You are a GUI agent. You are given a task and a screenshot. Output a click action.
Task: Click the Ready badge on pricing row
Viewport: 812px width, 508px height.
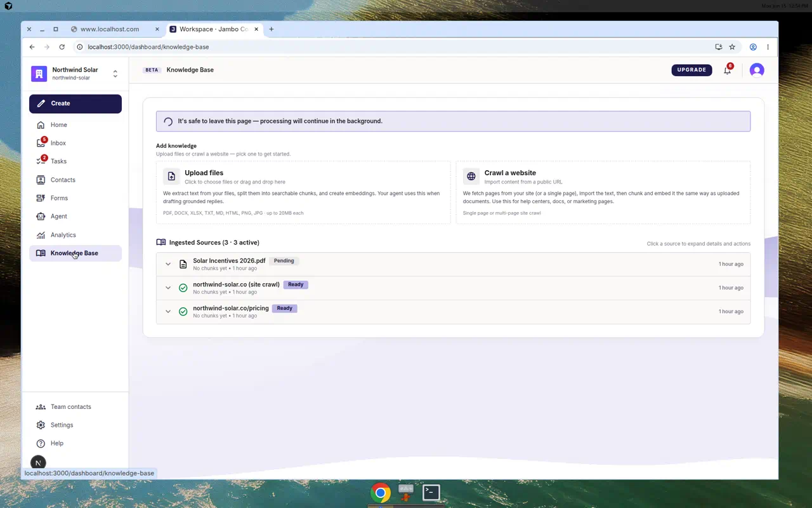(x=285, y=309)
